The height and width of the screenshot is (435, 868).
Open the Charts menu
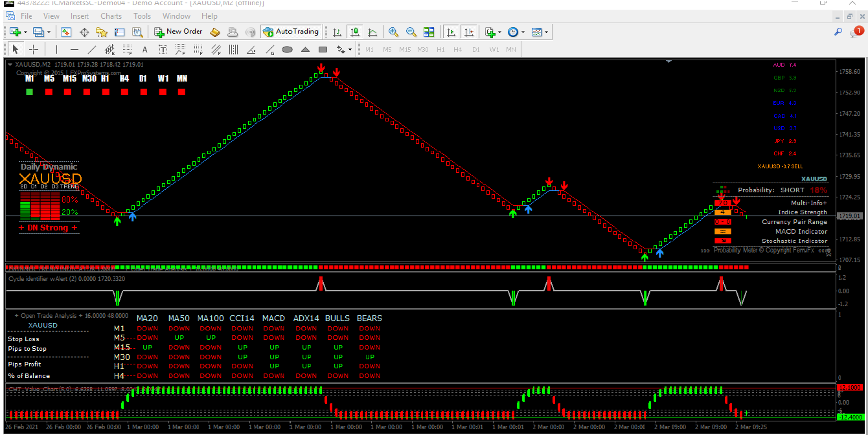pos(111,16)
